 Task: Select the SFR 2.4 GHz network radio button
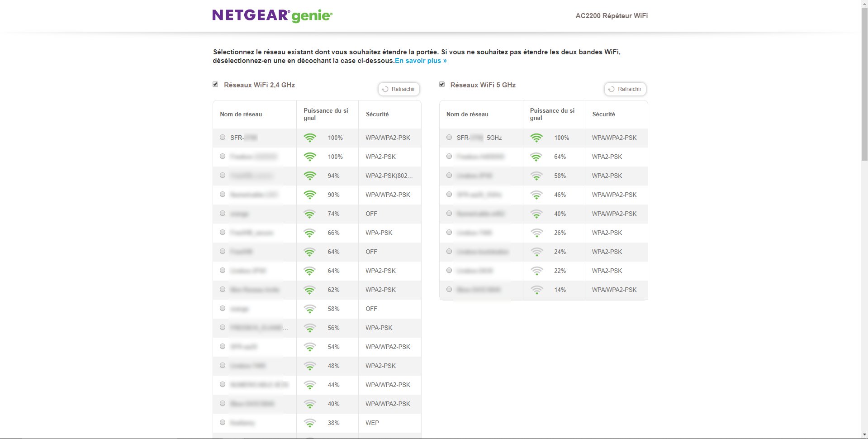[x=223, y=138]
